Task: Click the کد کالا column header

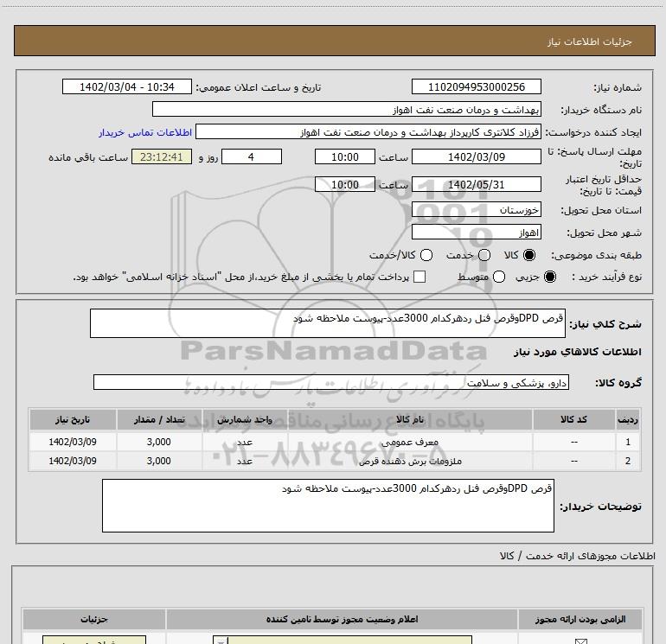Action: coord(573,420)
